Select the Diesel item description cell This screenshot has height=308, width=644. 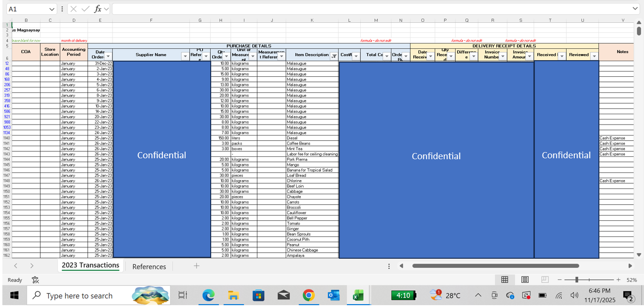click(312, 138)
